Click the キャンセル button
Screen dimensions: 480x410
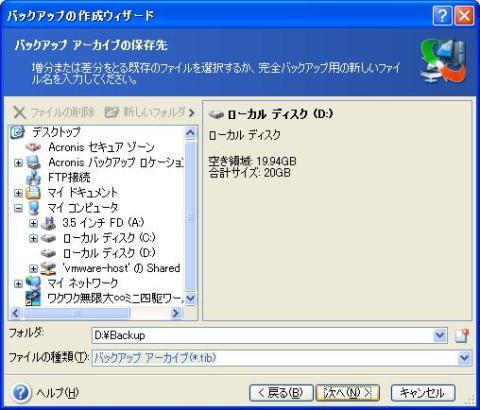423,393
